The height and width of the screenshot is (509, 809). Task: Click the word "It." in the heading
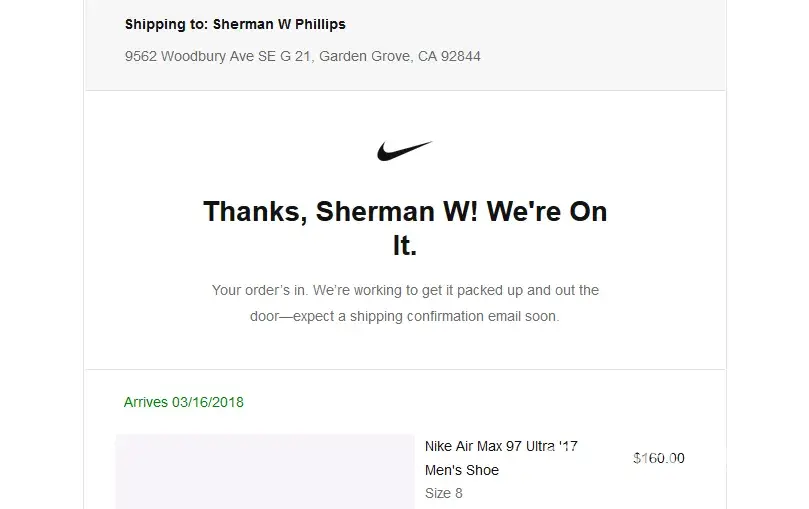(404, 246)
